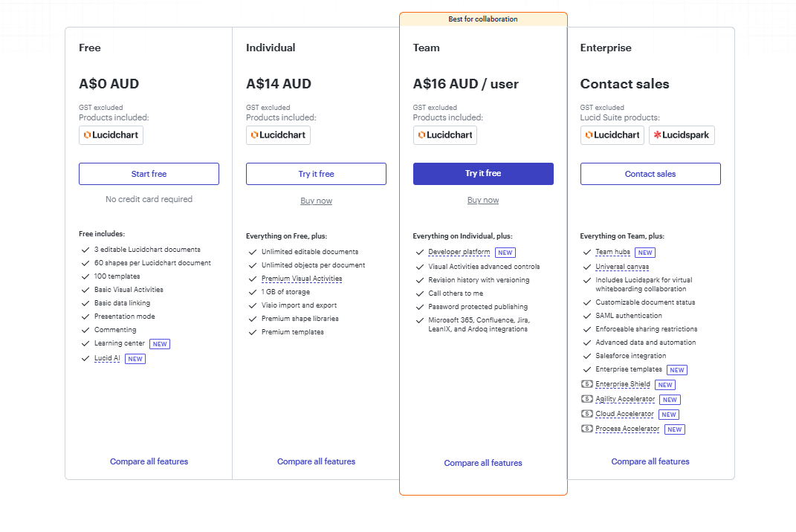Click the A$16 AUD / user price

pos(465,84)
